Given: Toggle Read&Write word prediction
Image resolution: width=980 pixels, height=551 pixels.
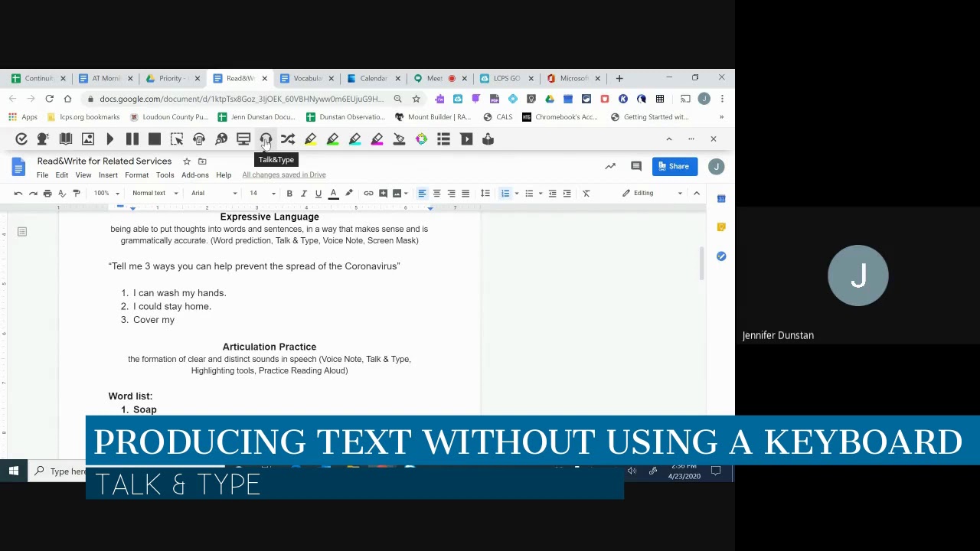Looking at the screenshot, I should click(44, 139).
